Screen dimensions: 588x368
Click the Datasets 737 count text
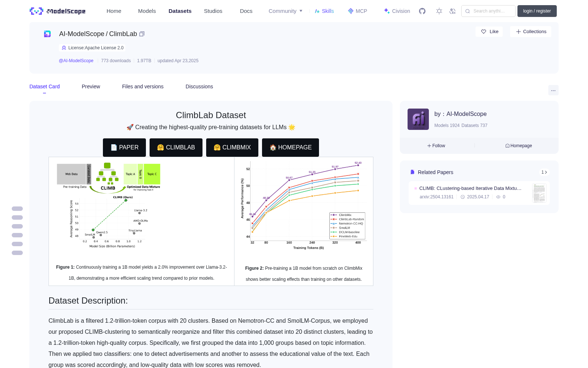point(474,125)
